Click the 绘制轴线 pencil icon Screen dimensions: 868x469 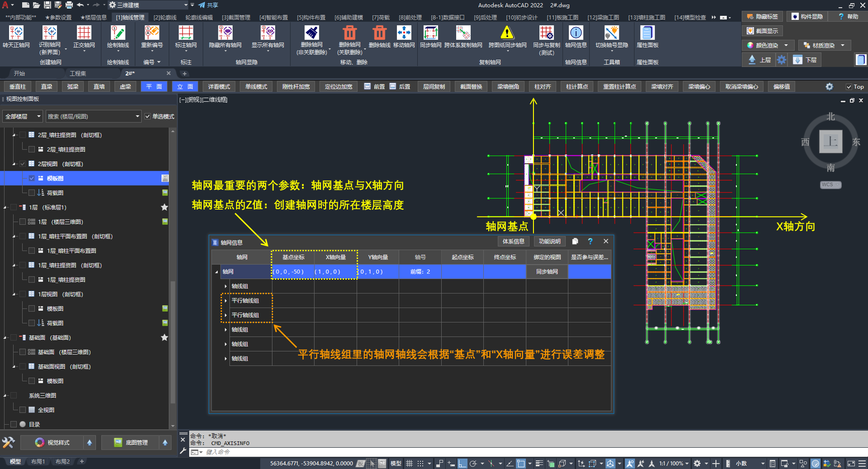118,33
